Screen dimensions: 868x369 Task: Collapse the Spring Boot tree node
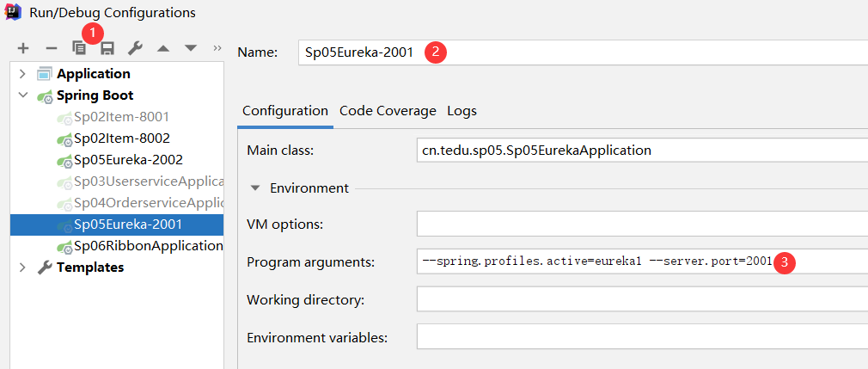(22, 95)
